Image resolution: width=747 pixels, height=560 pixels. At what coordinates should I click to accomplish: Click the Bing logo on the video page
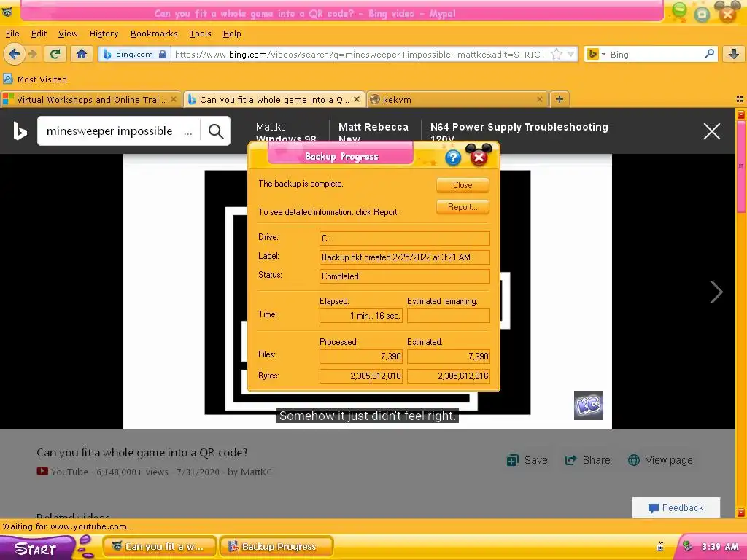tap(20, 131)
